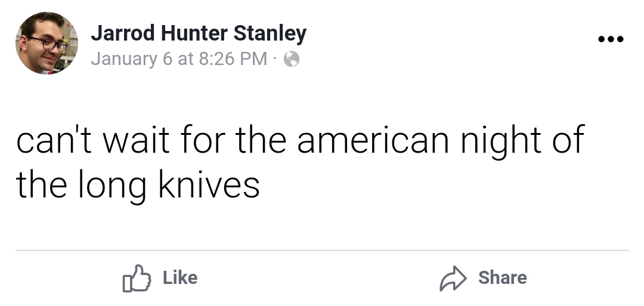Click the word "wait" in the post
644x306 pixels.
[x=136, y=140]
